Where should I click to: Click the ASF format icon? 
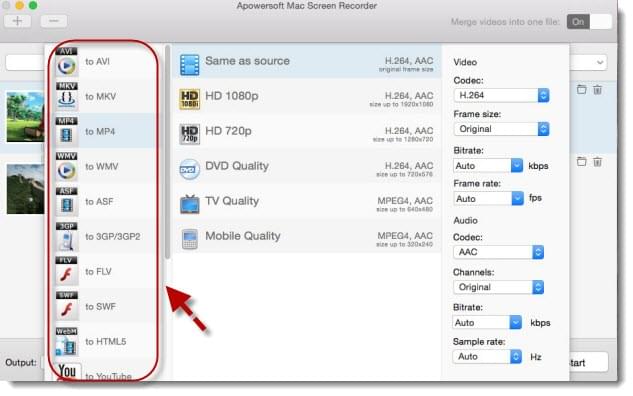click(67, 202)
